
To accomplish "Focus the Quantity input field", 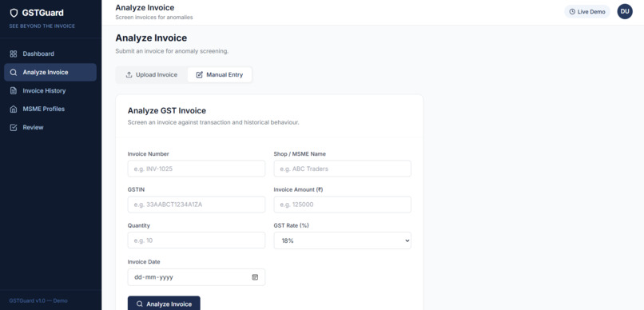I will (x=197, y=240).
